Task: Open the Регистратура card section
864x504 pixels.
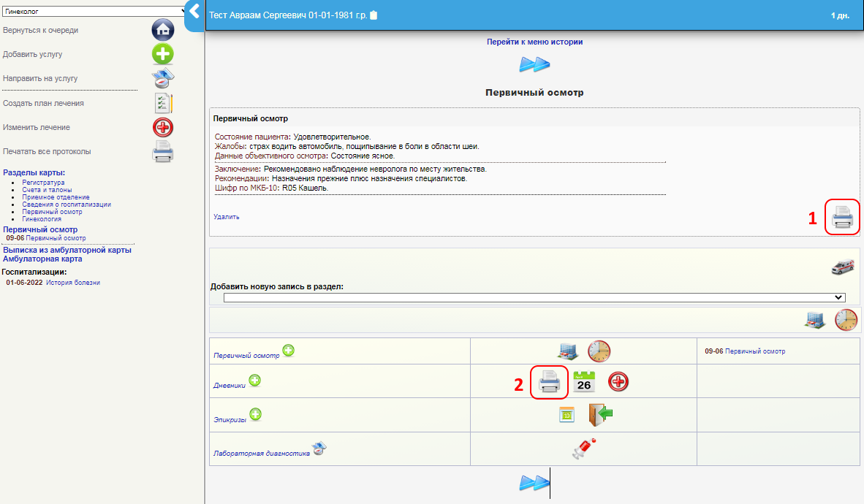Action: point(43,183)
